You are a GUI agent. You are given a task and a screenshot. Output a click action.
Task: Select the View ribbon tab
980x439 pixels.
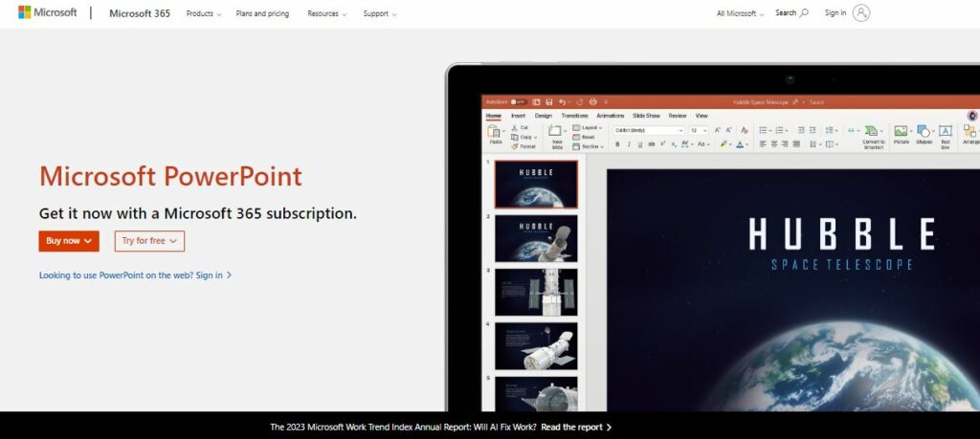pos(702,116)
